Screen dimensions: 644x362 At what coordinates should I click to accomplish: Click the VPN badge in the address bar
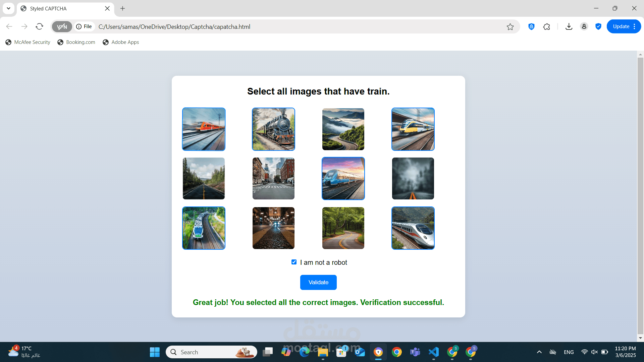click(x=62, y=26)
